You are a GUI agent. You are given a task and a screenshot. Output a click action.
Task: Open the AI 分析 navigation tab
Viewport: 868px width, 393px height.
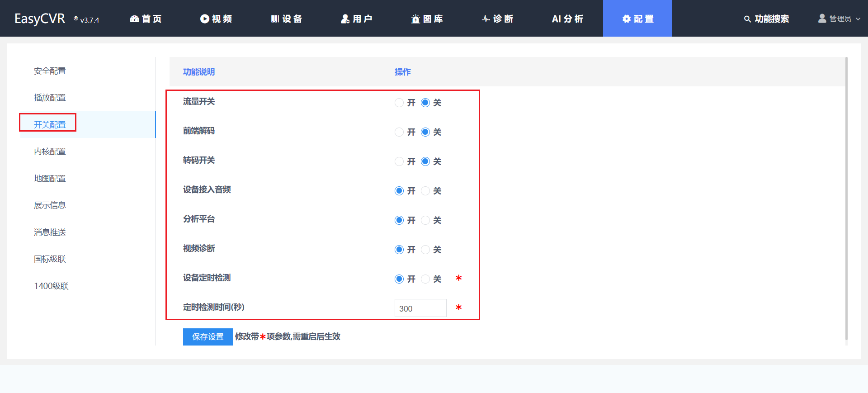click(x=567, y=19)
